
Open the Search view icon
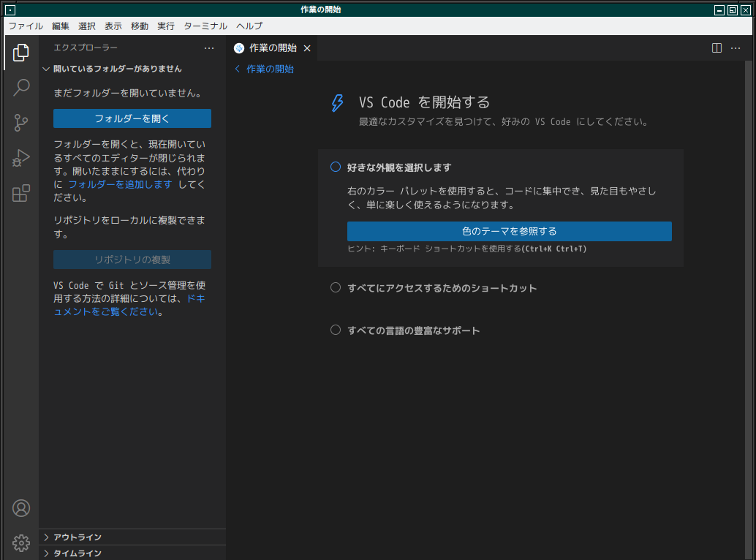click(x=20, y=88)
